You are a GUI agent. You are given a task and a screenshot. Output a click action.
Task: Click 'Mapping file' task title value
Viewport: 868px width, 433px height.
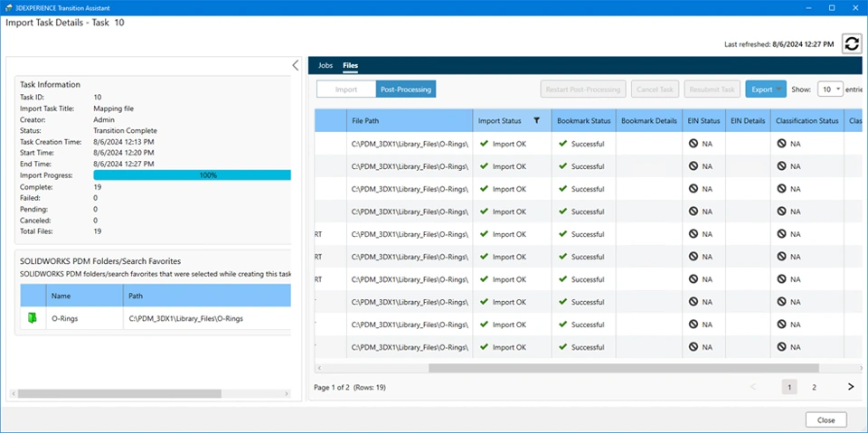114,108
